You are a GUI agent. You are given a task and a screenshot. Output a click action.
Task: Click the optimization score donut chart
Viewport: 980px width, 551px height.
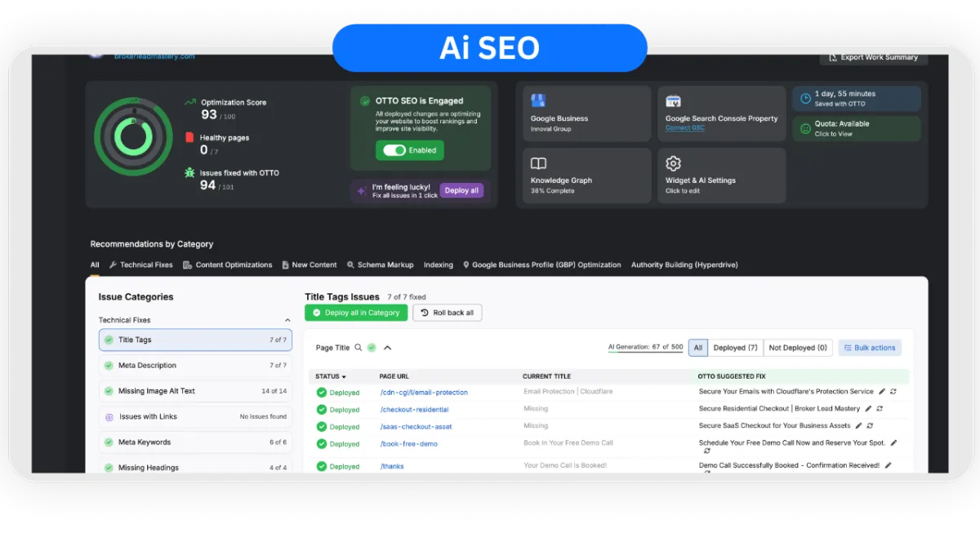(x=133, y=137)
